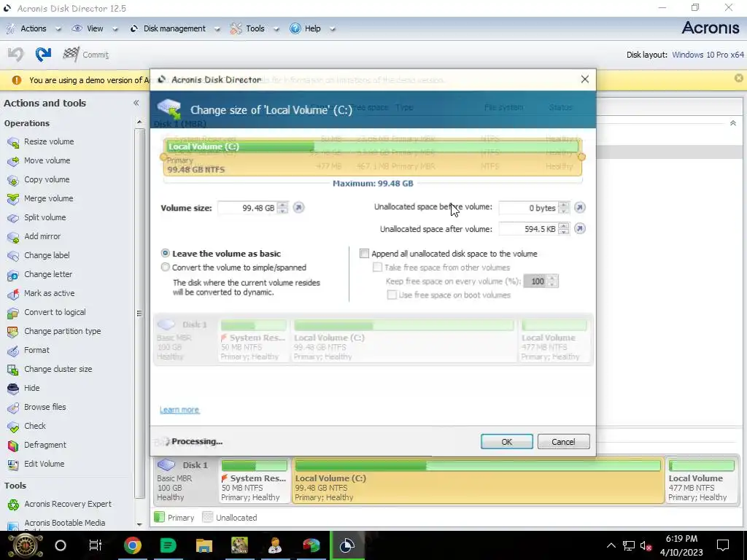747x560 pixels.
Task: Click the left resize handle of volume bar
Action: [x=163, y=157]
